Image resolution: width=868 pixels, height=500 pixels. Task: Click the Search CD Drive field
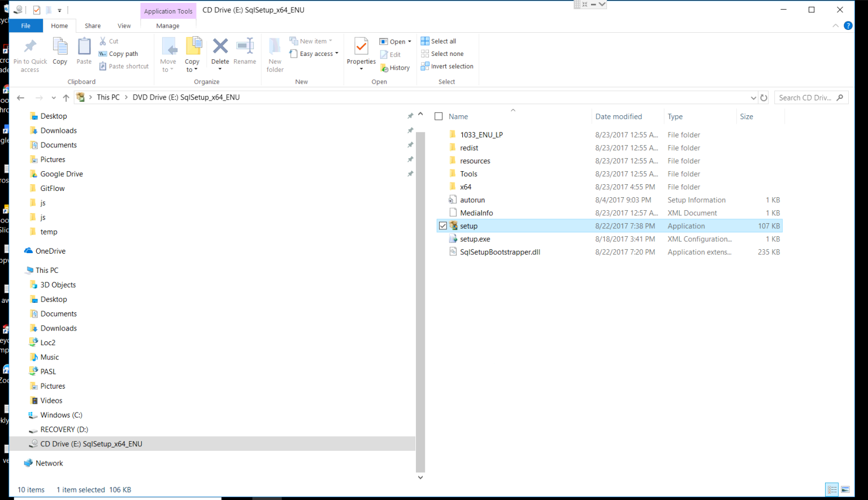(x=805, y=98)
